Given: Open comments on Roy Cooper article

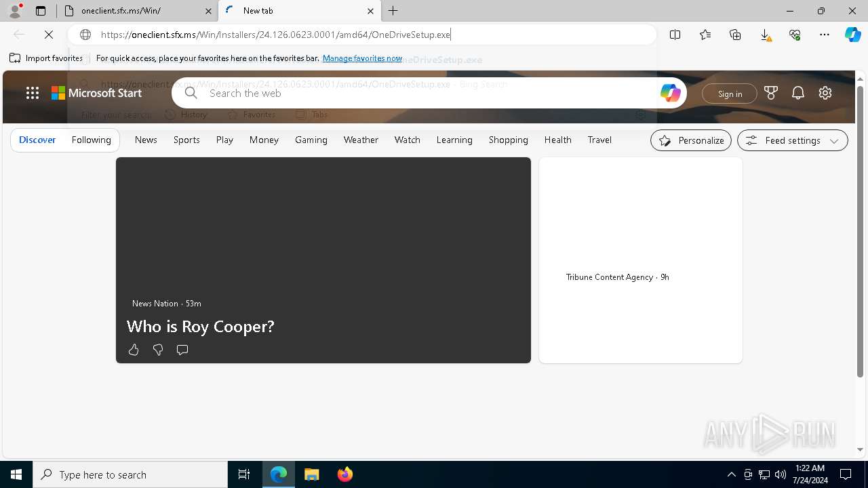Looking at the screenshot, I should point(182,350).
